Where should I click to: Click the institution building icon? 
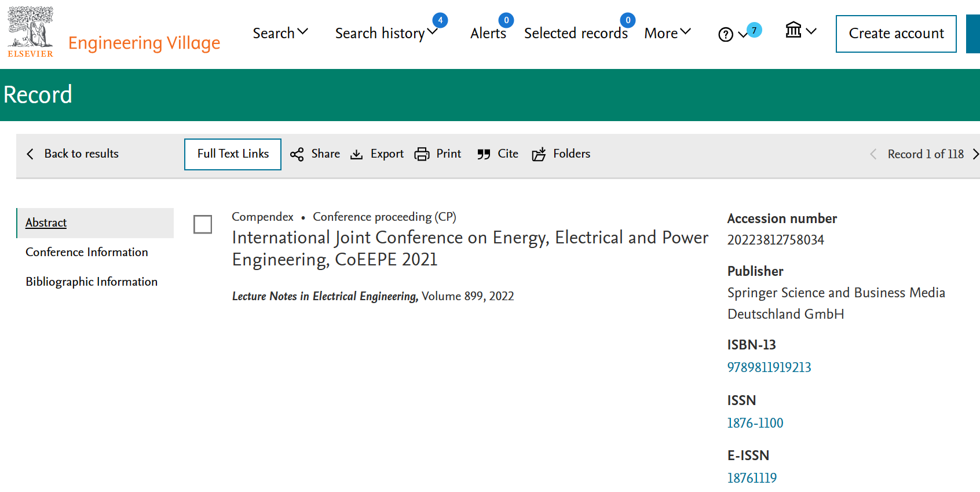[793, 30]
